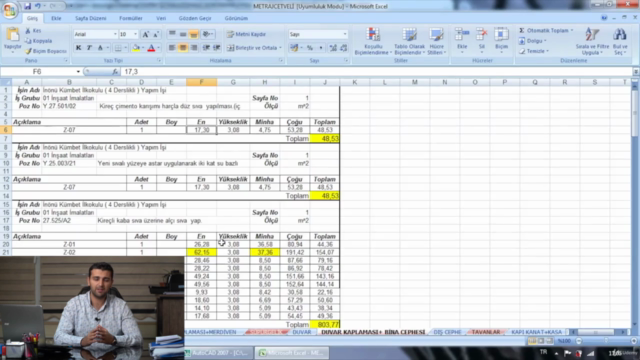640x360 pixels.
Task: Open the font size 10 dropdown
Action: pos(135,34)
